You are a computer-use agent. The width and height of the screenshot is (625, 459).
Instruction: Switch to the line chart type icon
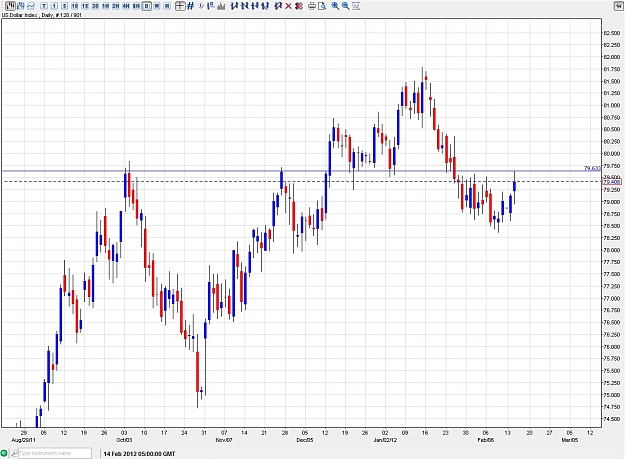click(31, 6)
